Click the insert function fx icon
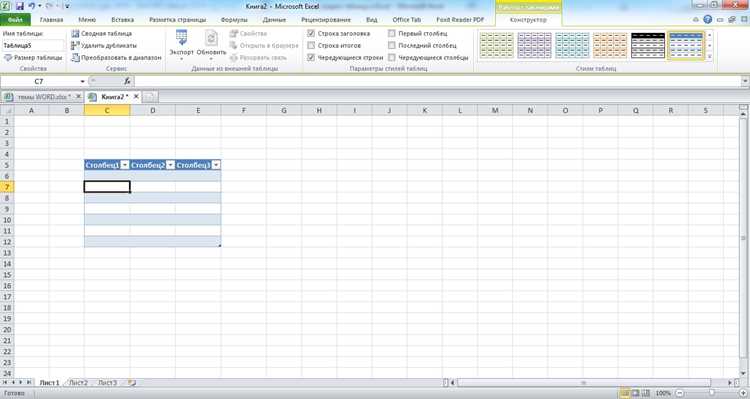 [127, 81]
